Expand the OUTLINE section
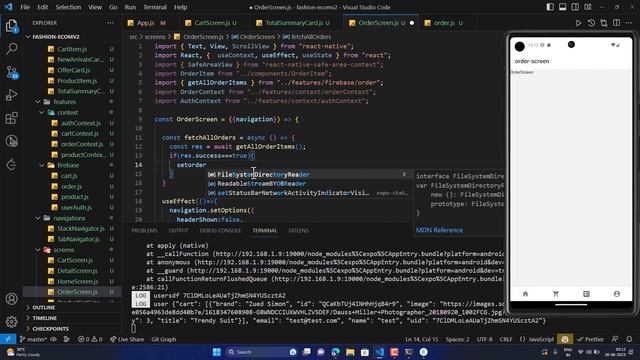This screenshot has width=640, height=360. click(44, 307)
